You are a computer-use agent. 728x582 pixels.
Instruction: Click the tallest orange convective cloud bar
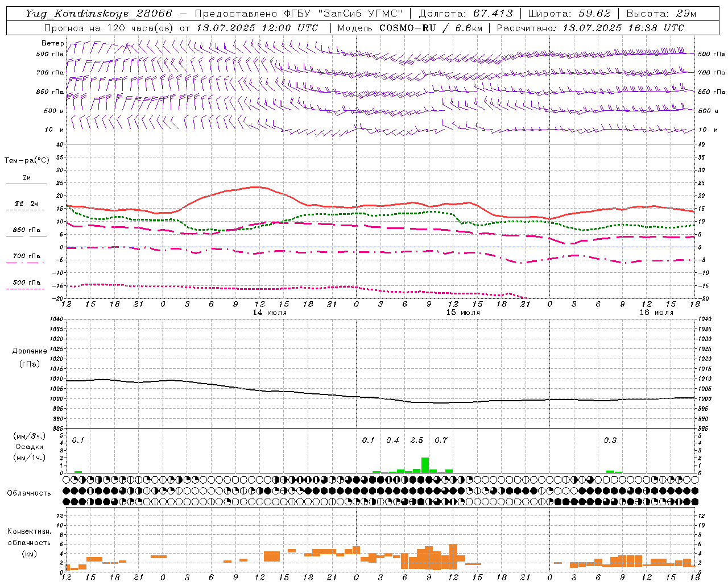453,556
